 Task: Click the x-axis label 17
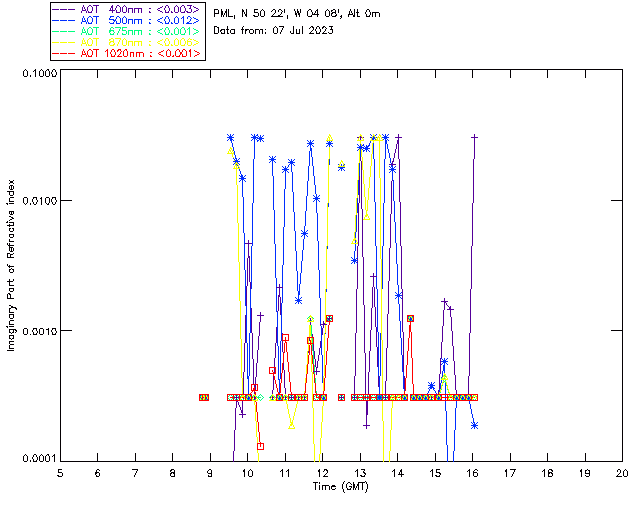[510, 473]
